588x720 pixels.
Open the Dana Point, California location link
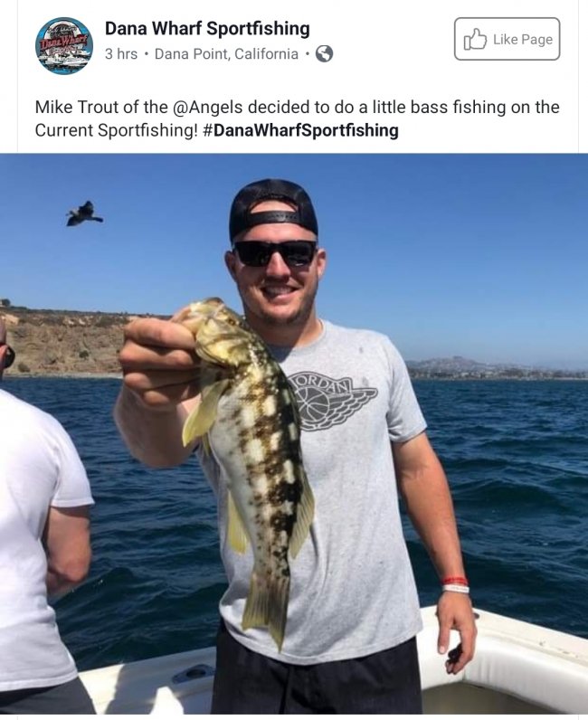pos(226,54)
